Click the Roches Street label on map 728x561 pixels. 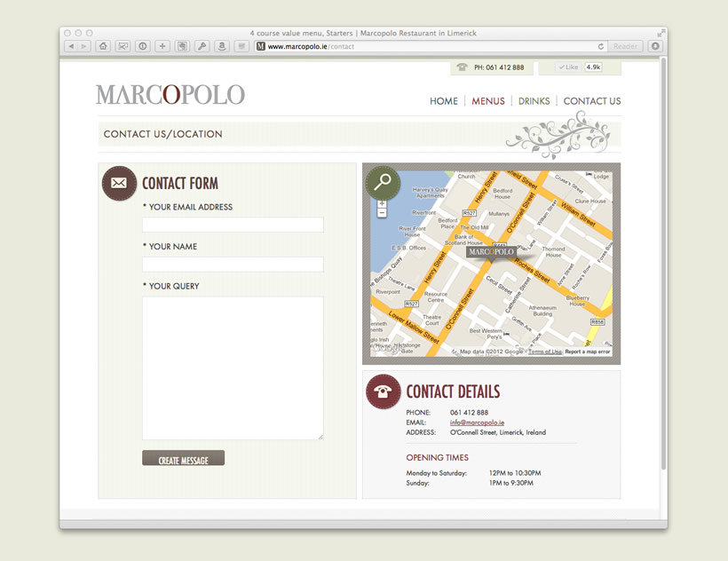(x=533, y=271)
